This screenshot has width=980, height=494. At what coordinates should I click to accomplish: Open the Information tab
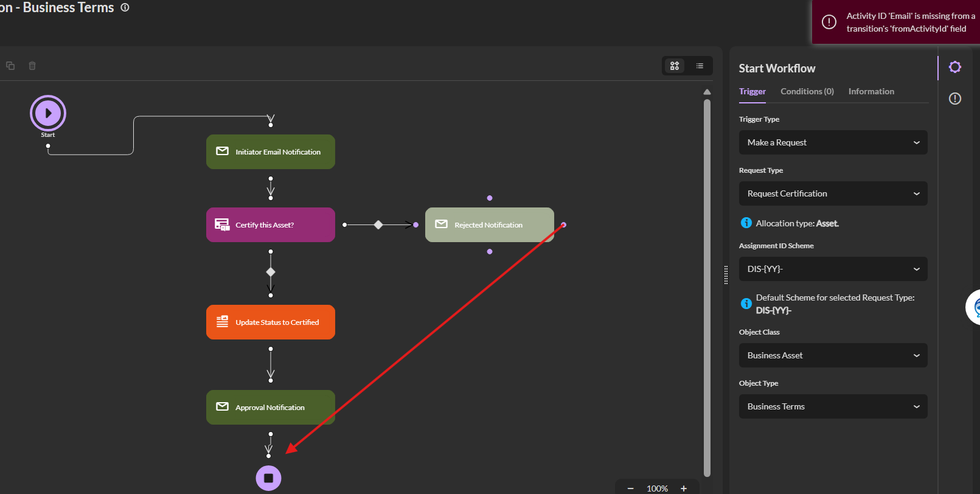[x=871, y=91]
